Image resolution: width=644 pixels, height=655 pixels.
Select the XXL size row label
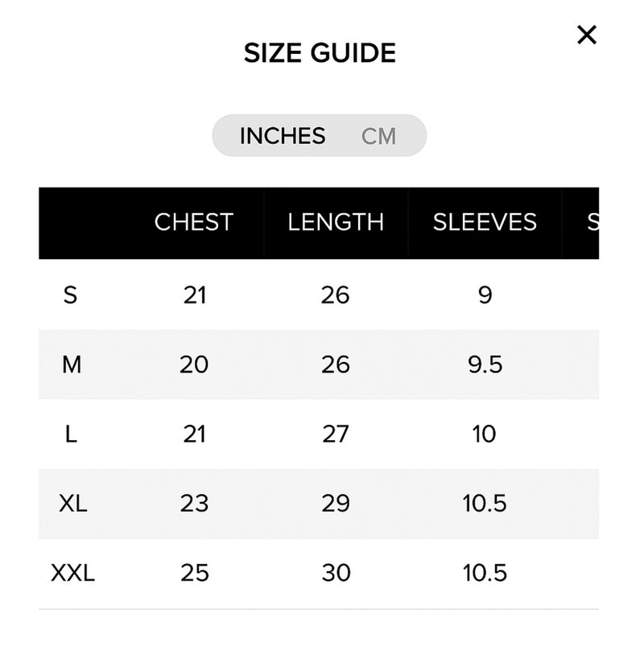click(72, 573)
